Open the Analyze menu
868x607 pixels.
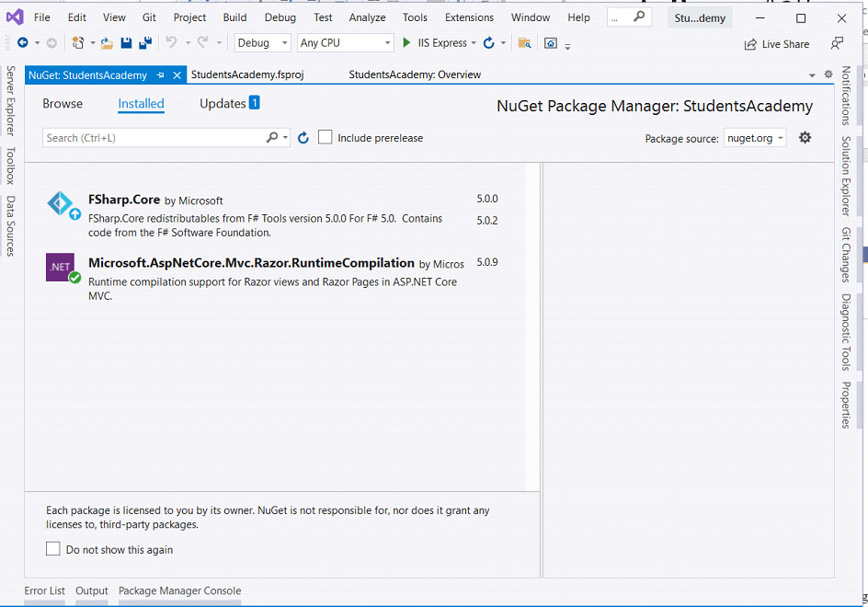pos(367,17)
